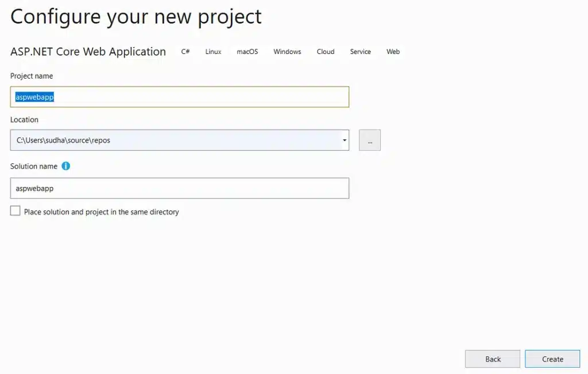Go back with the Back button

(x=493, y=359)
